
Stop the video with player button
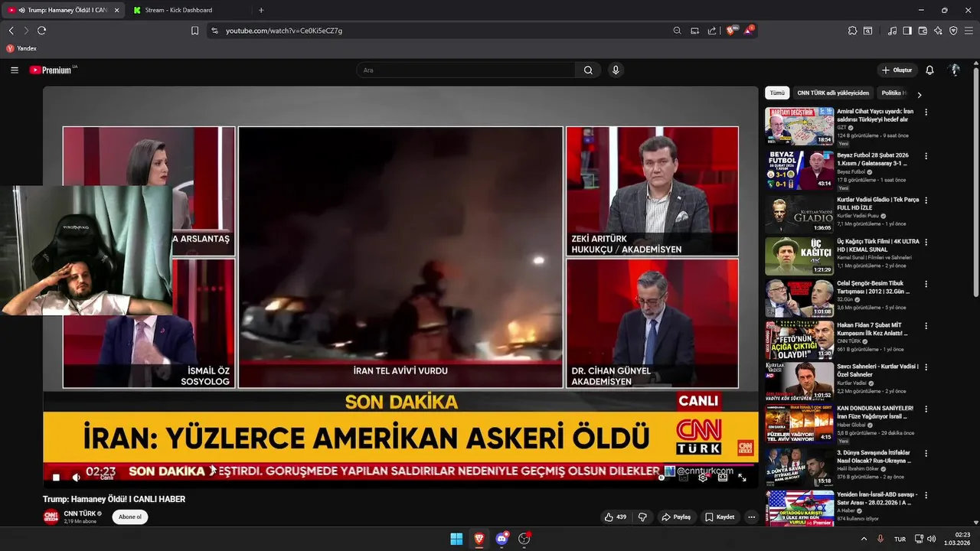coord(56,477)
